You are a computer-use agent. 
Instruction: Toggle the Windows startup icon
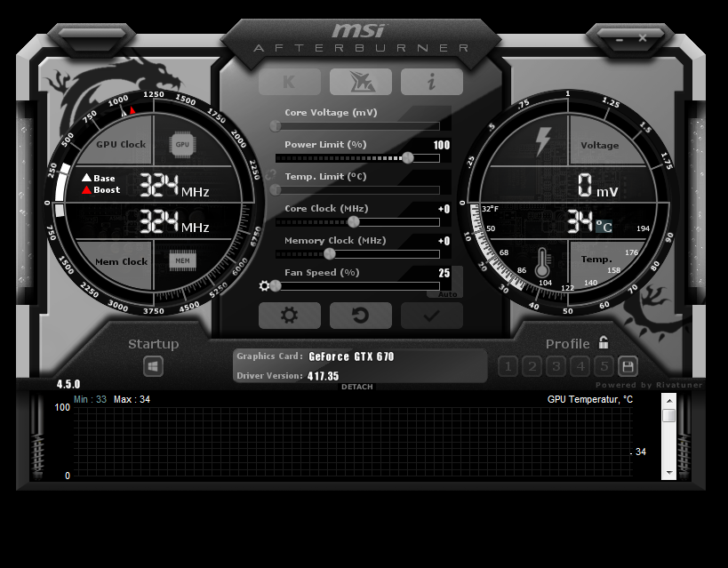tap(153, 367)
